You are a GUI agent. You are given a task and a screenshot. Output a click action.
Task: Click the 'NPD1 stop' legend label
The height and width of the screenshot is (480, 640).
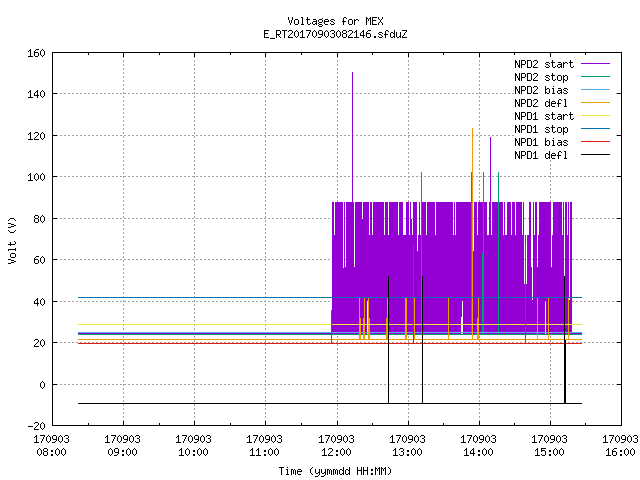pos(541,129)
